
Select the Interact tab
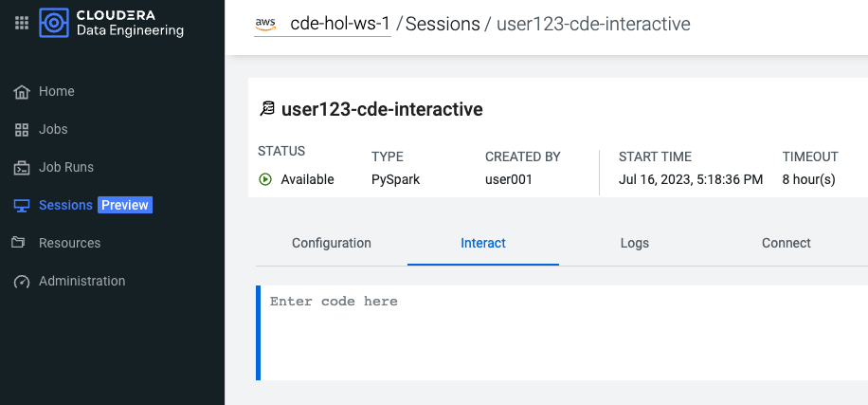point(483,243)
